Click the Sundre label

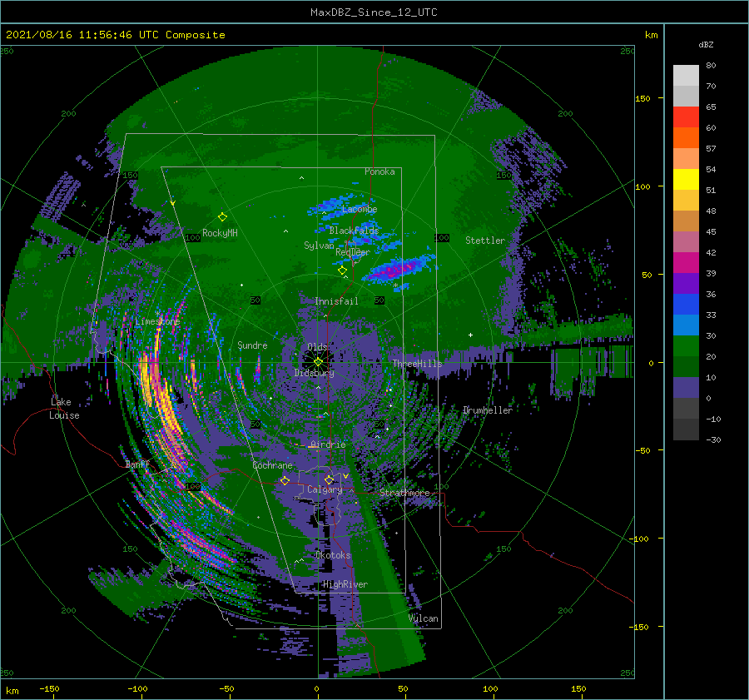[252, 345]
